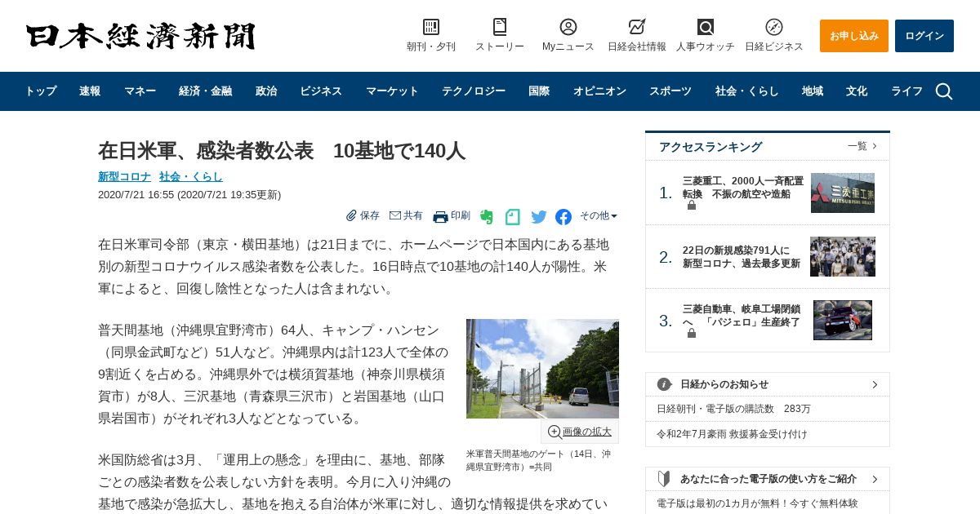Select スポーツ in navigation bar
This screenshot has height=514, width=980.
(x=670, y=91)
